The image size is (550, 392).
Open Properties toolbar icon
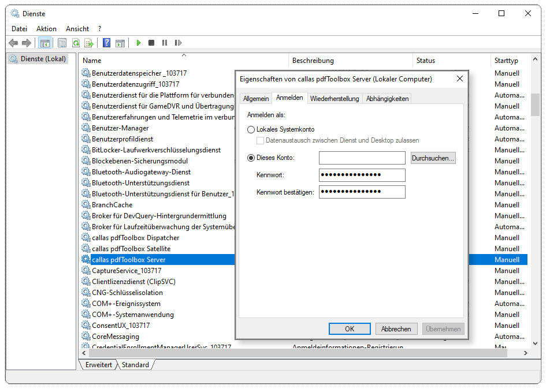point(62,43)
